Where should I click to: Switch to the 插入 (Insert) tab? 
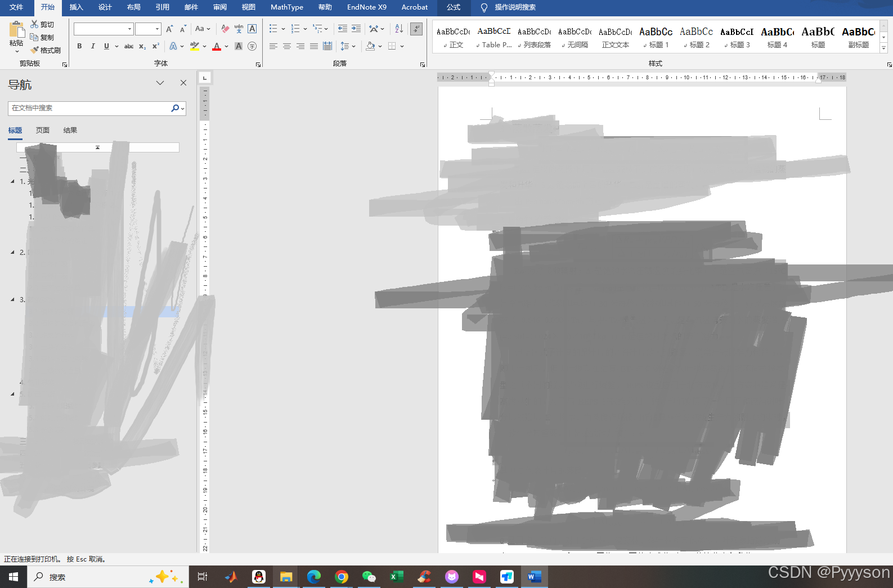point(77,7)
